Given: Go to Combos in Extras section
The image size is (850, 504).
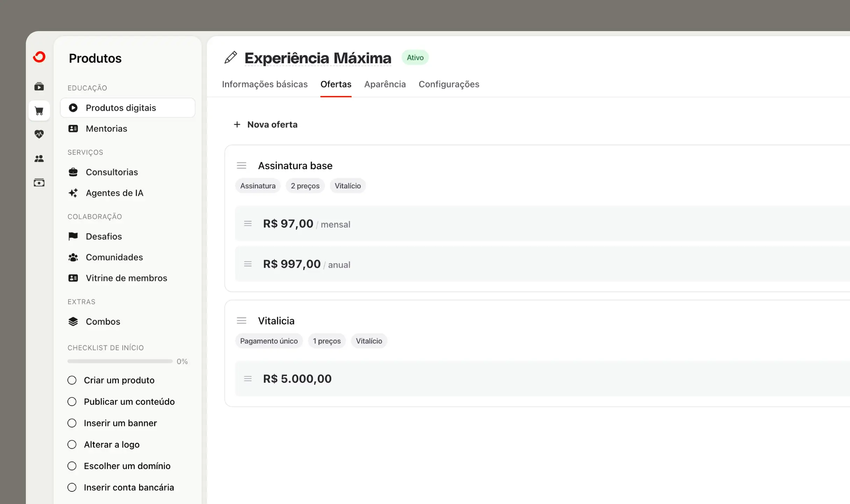Looking at the screenshot, I should pos(103,322).
